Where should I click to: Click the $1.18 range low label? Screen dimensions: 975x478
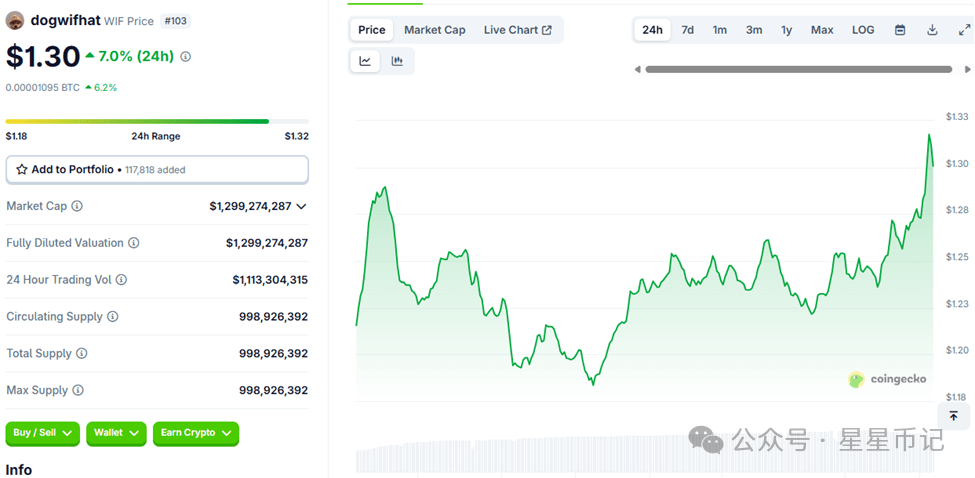pos(16,136)
